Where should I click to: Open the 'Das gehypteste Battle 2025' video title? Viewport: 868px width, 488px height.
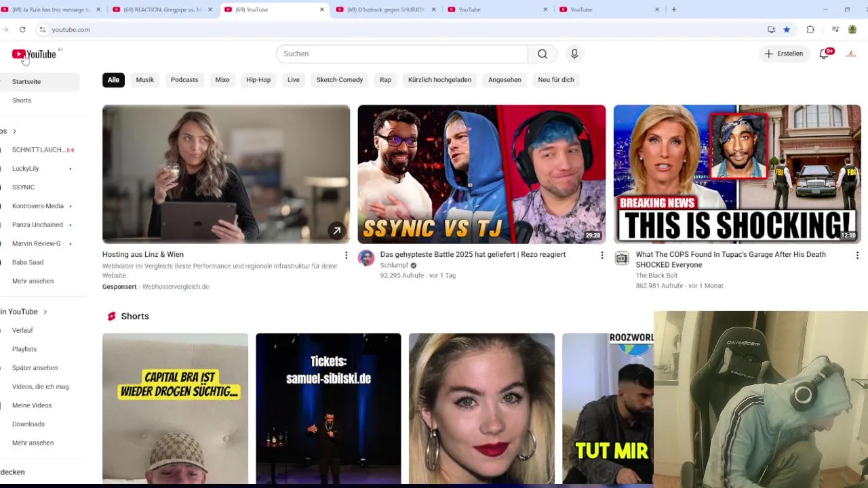coord(473,255)
